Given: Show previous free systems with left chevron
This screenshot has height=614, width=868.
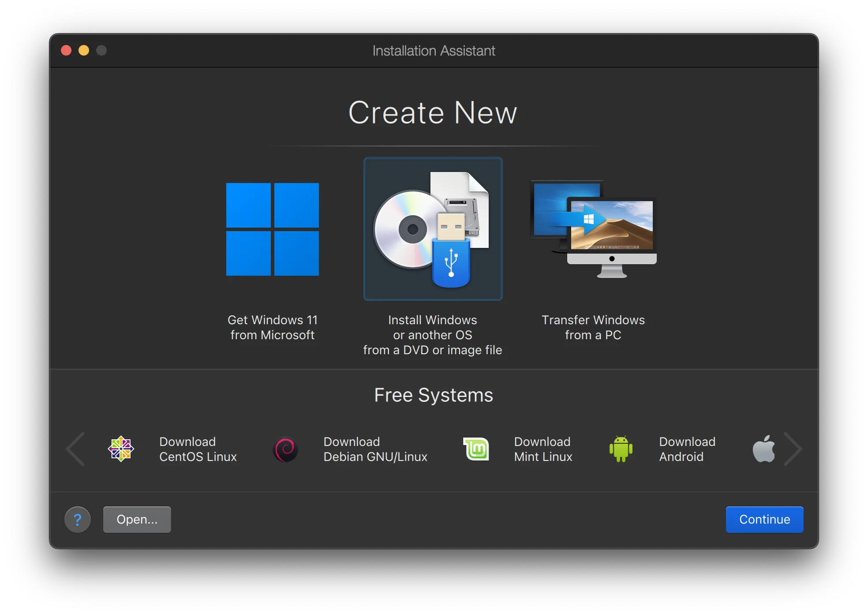Looking at the screenshot, I should tap(76, 449).
